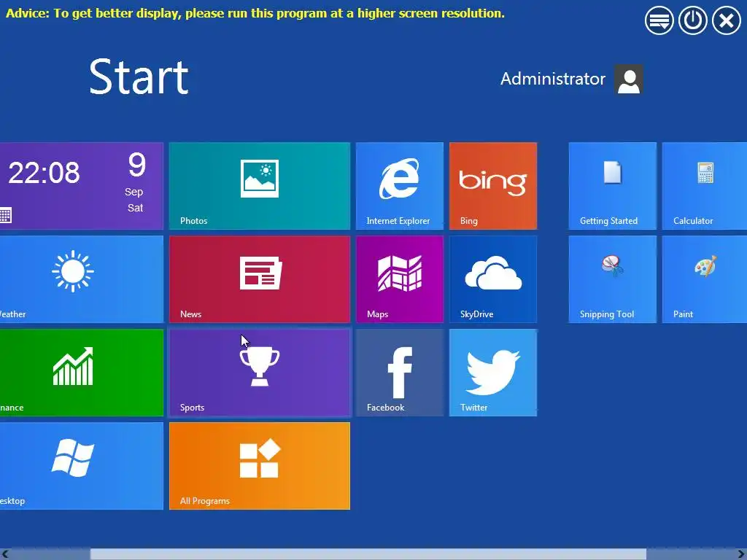Click the scrollbar left arrow
747x560 pixels.
[x=5, y=554]
